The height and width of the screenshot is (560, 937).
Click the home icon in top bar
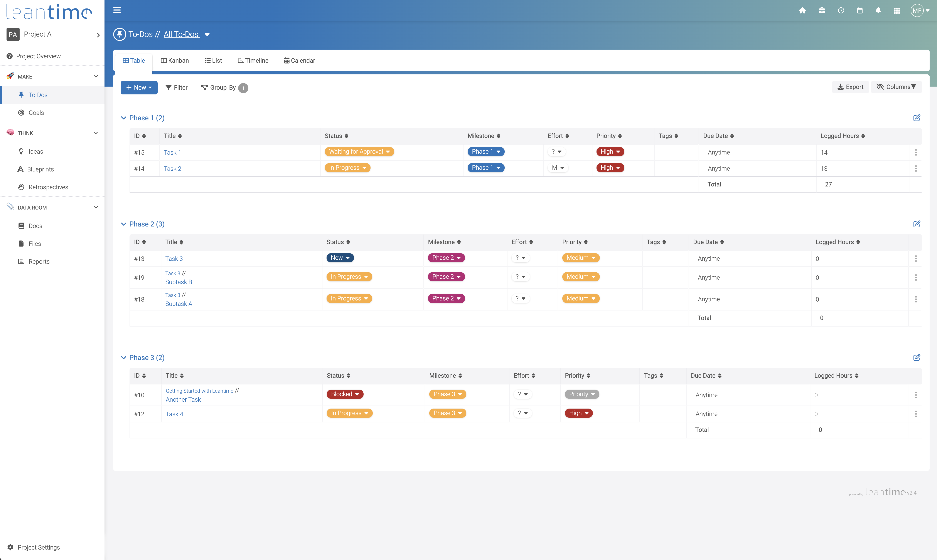pyautogui.click(x=802, y=11)
